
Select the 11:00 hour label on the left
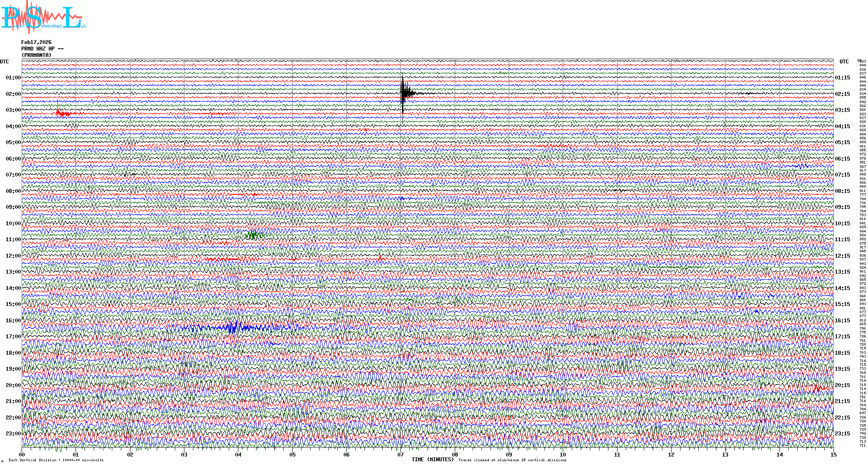[x=13, y=239]
